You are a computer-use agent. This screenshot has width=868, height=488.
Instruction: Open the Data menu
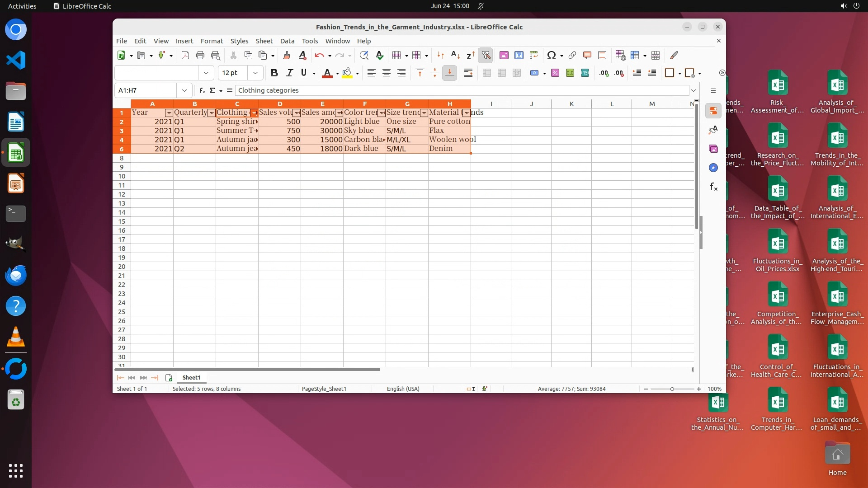pos(287,41)
